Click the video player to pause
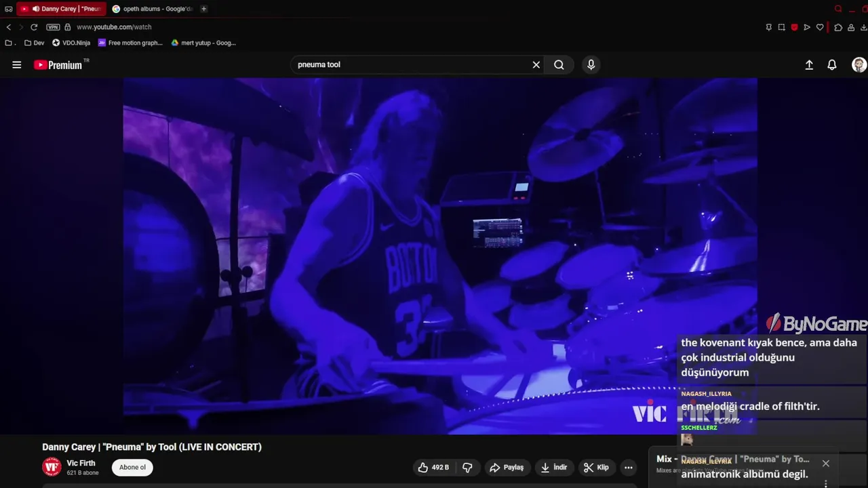Image resolution: width=868 pixels, height=488 pixels. click(x=439, y=256)
